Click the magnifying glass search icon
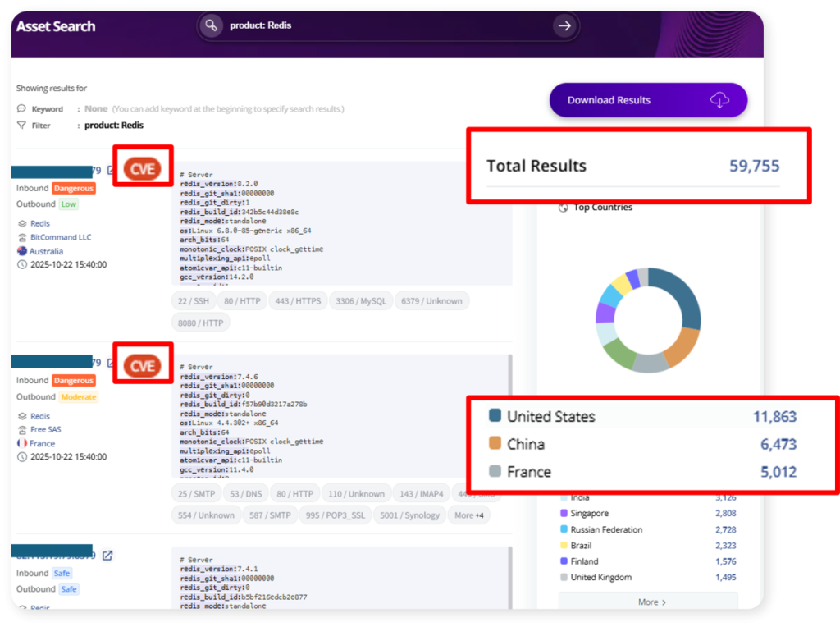Viewport: 840px width, 627px height. (x=212, y=25)
